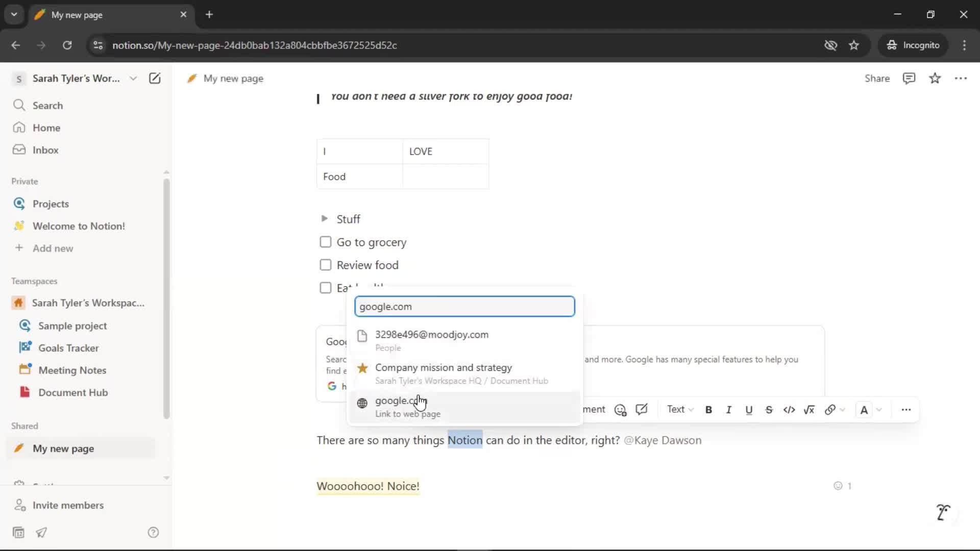This screenshot has width=980, height=551.
Task: Click the sidebar vertical scrollbar
Action: 166,298
